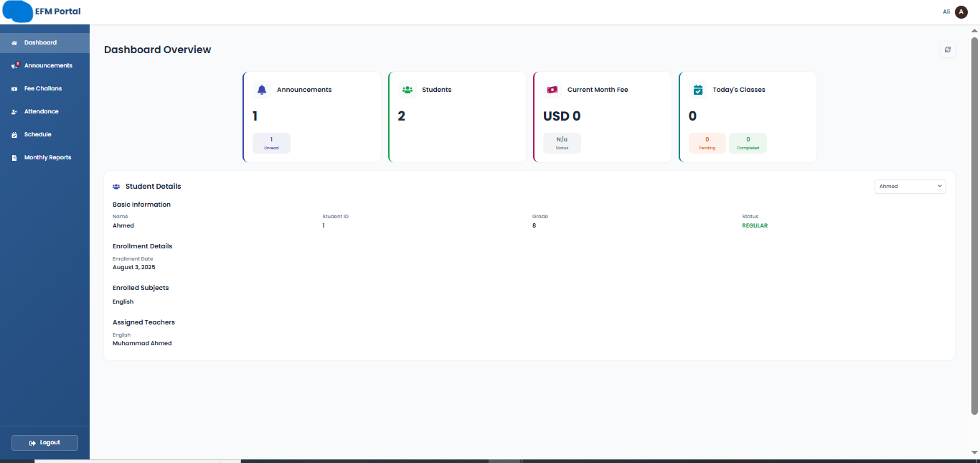This screenshot has height=463, width=980.
Task: Click the vertical page scrollbar
Action: 974,215
